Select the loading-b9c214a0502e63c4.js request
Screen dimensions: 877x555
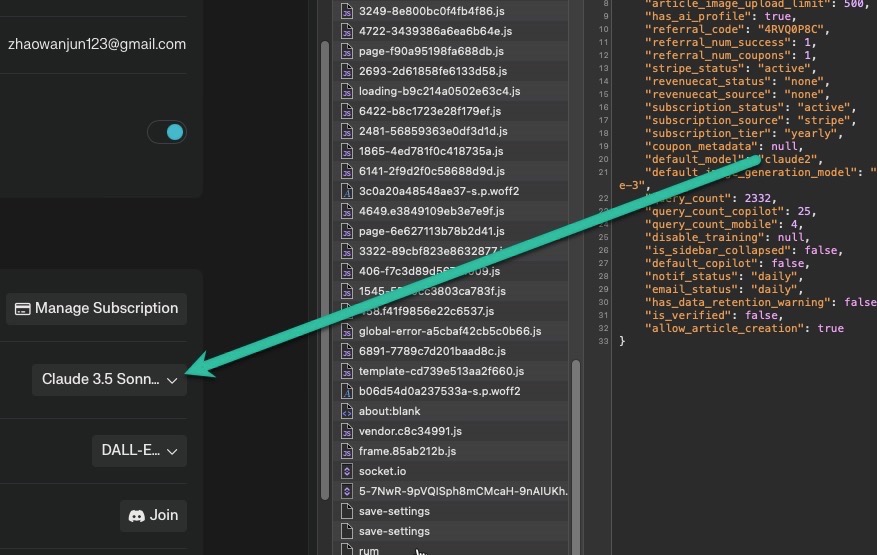click(439, 91)
